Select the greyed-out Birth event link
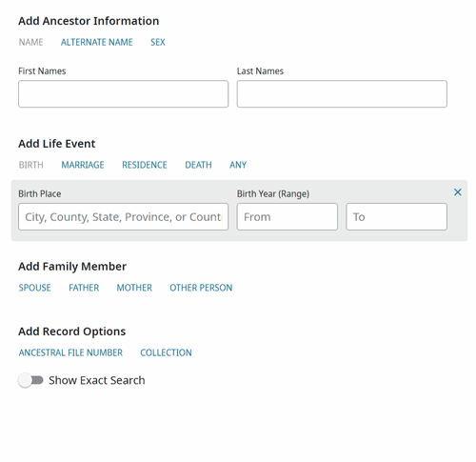This screenshot has width=476, height=462. [30, 165]
